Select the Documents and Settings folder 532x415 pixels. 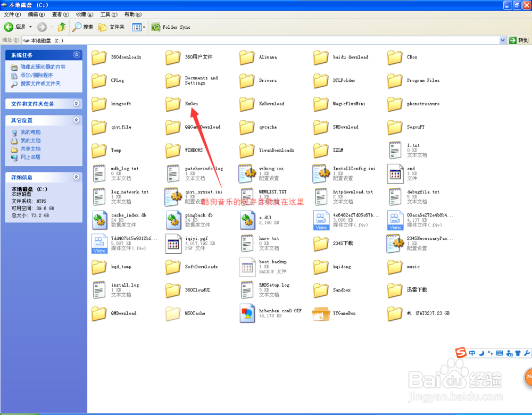tap(192, 81)
